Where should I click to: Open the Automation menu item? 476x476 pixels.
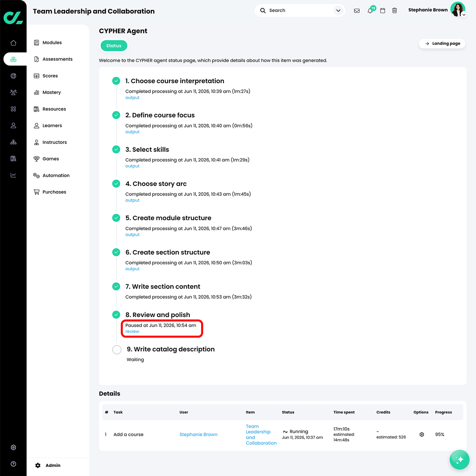[52, 175]
